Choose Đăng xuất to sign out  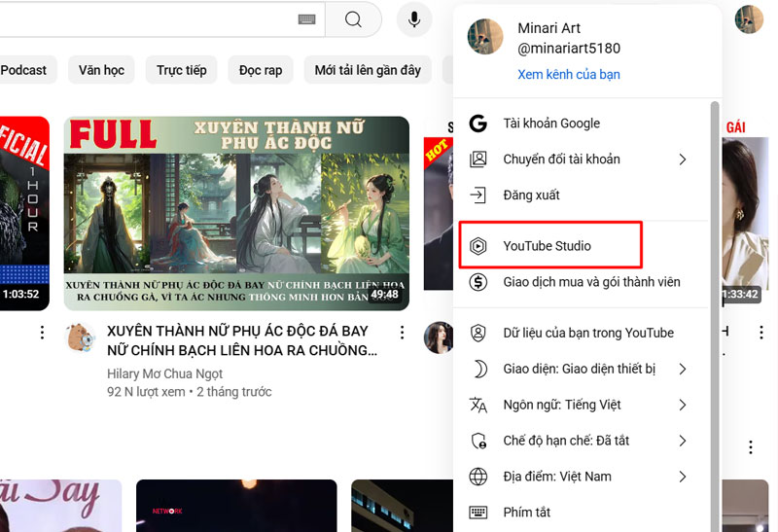pos(582,195)
